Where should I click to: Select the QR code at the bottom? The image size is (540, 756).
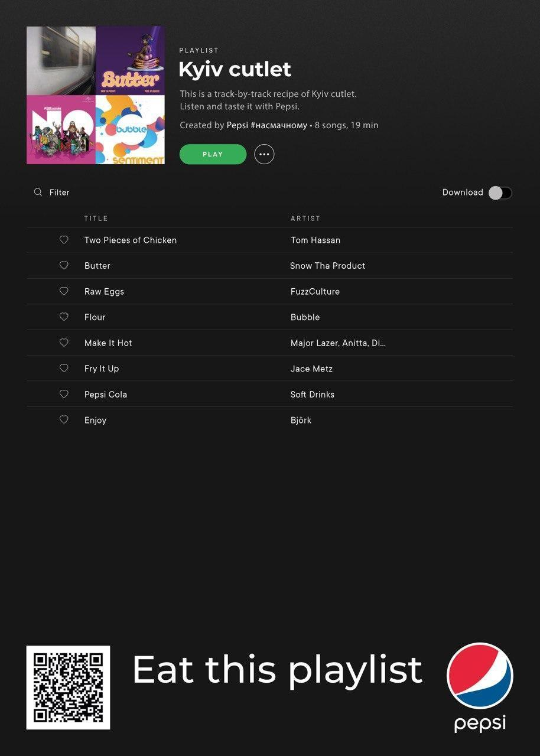[x=68, y=687]
